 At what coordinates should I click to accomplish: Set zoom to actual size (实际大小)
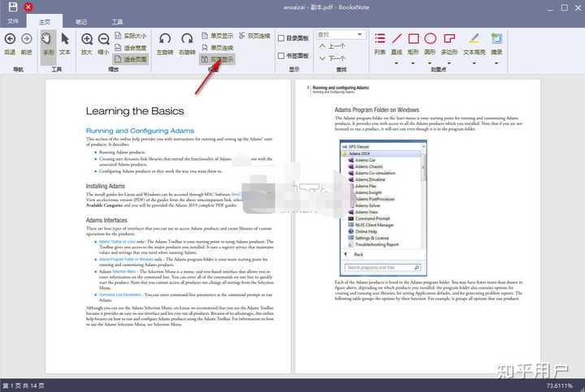(x=131, y=36)
